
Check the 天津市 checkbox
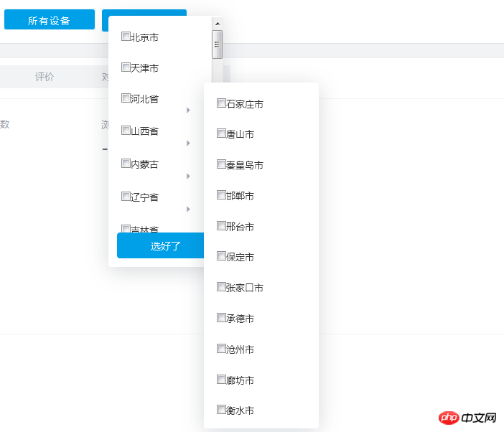[x=126, y=67]
